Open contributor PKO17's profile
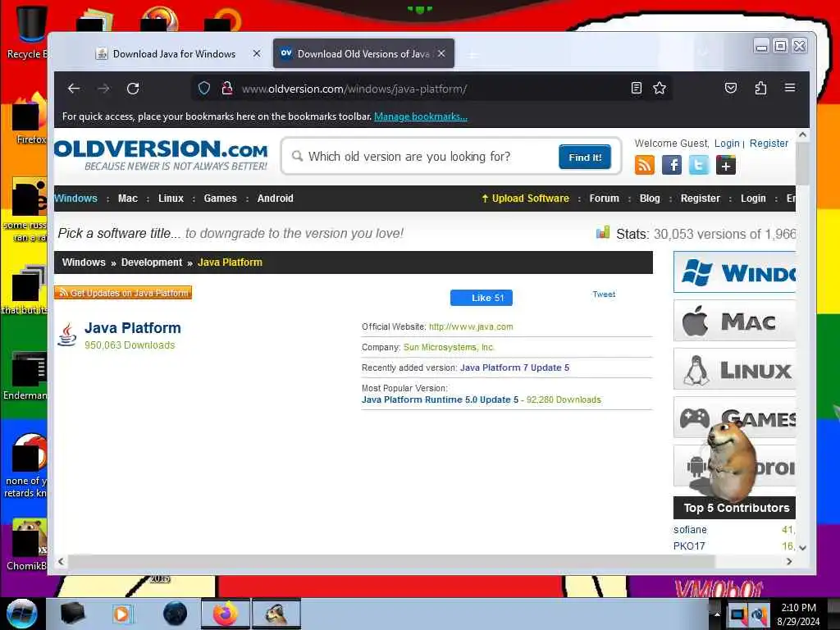Screen dimensions: 840x630 [x=689, y=546]
